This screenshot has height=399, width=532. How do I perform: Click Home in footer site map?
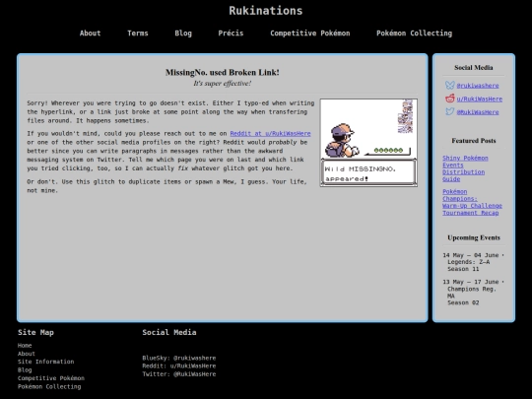25,346
